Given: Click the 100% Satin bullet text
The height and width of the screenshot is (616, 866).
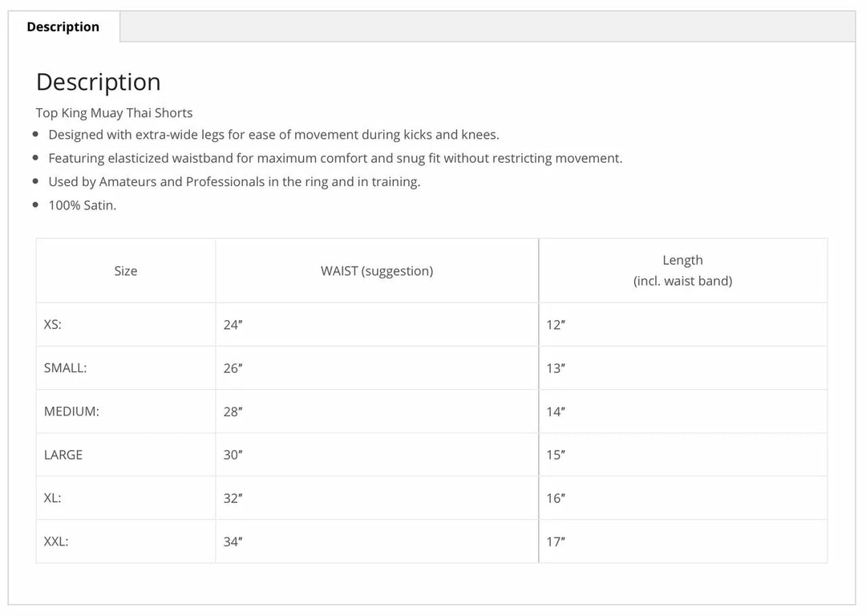Looking at the screenshot, I should pyautogui.click(x=83, y=205).
